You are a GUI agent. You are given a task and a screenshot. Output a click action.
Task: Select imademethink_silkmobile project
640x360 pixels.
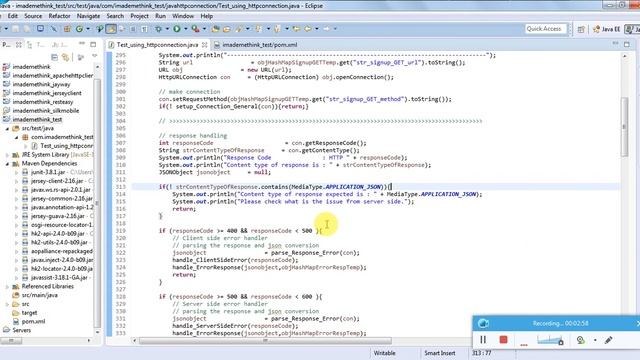pyautogui.click(x=46, y=111)
